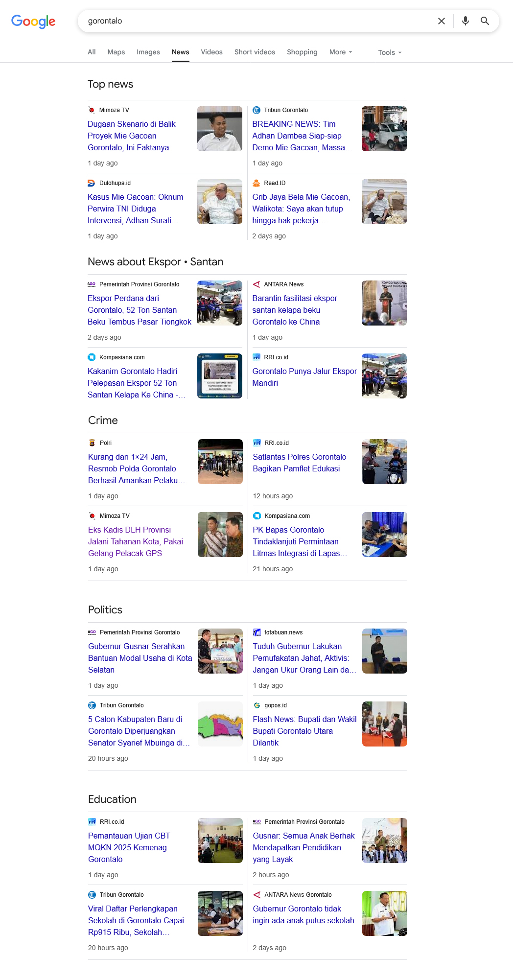Viewport: 513px width, 980px height.
Task: Click Read.ID source favicon
Action: [256, 183]
